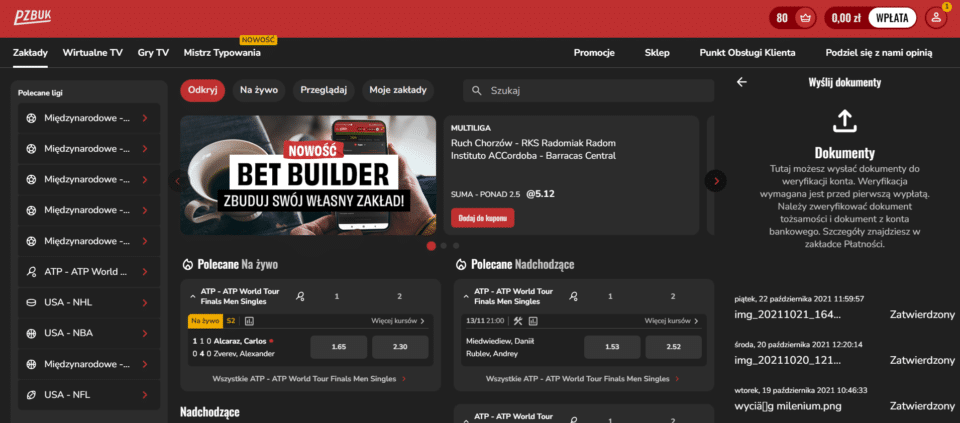This screenshot has height=423, width=960.
Task: Click the 'Dodaj do kuponu' button
Action: pyautogui.click(x=482, y=217)
